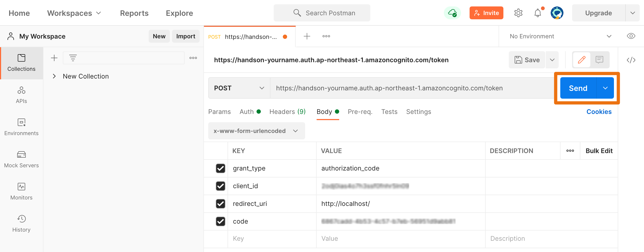
Task: Open the code snippet panel icon
Action: click(631, 60)
